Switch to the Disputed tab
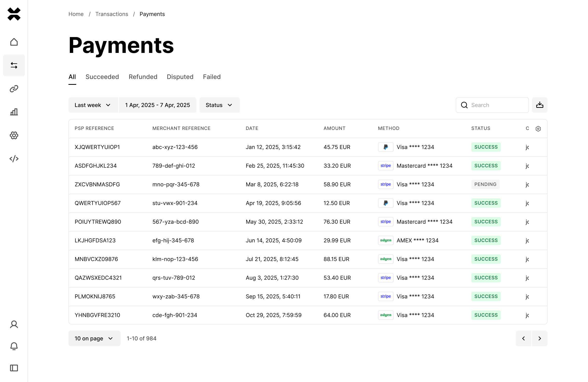 point(180,77)
